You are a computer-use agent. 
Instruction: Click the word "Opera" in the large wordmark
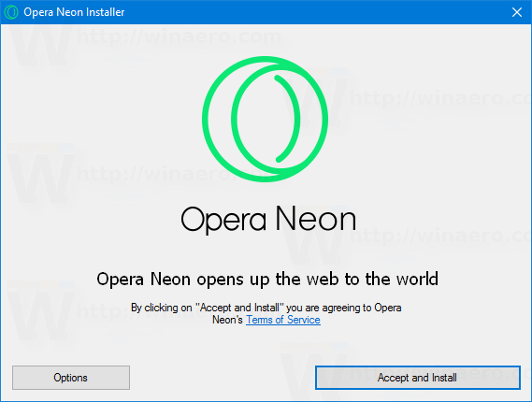223,221
